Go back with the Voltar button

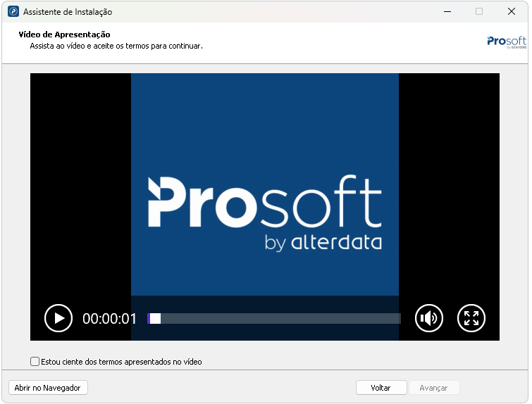(381, 388)
